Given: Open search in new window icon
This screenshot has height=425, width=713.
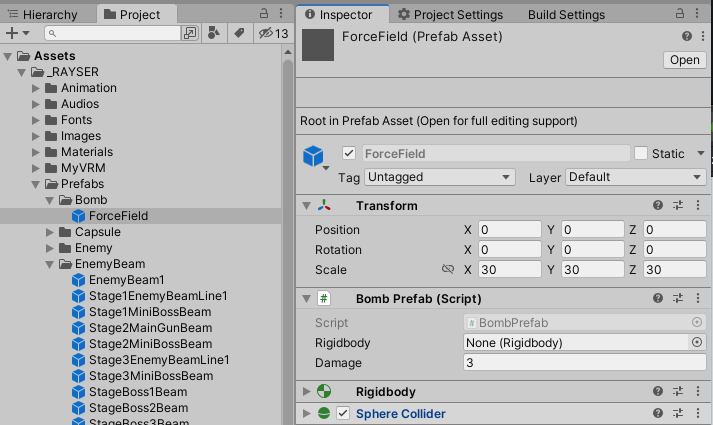Looking at the screenshot, I should [x=190, y=33].
